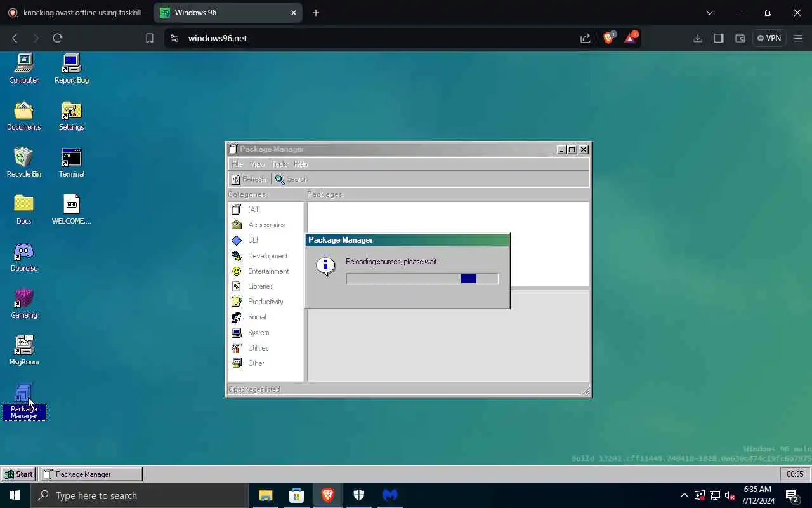Bookmark this page in the browser
The width and height of the screenshot is (812, 508).
coord(150,38)
